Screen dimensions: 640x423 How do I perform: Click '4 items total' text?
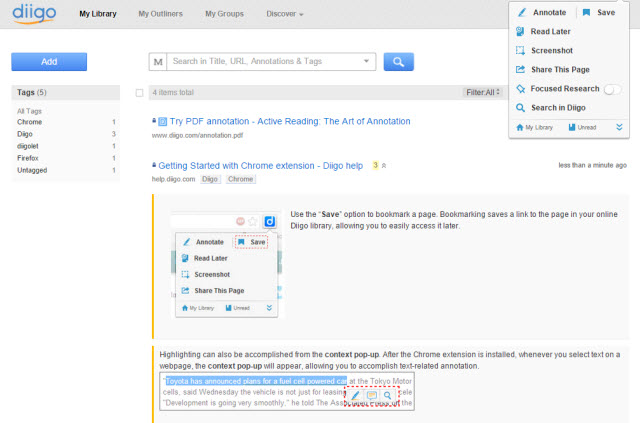(x=173, y=93)
